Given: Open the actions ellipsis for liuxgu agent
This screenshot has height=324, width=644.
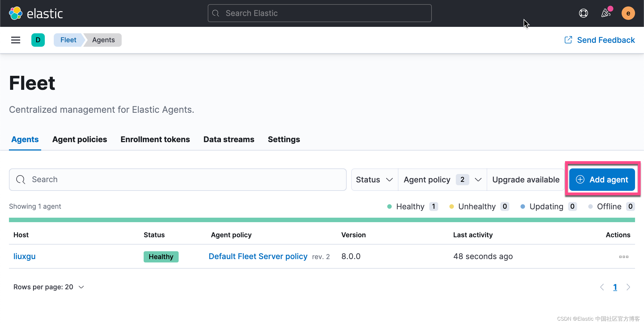Looking at the screenshot, I should pyautogui.click(x=624, y=256).
